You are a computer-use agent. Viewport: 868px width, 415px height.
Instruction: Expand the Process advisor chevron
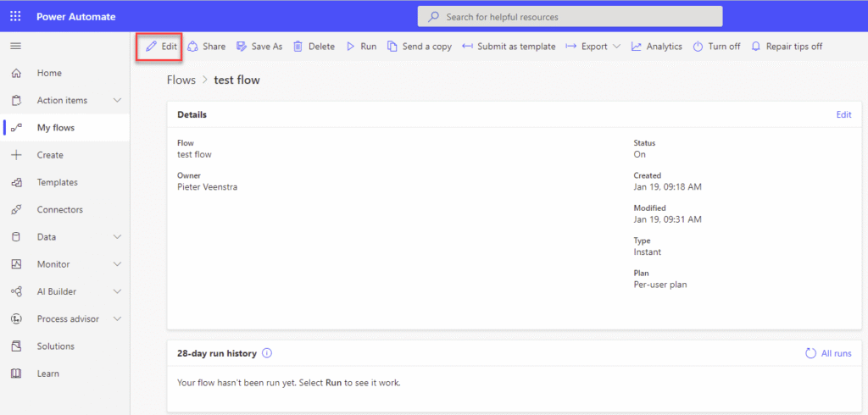coord(117,318)
